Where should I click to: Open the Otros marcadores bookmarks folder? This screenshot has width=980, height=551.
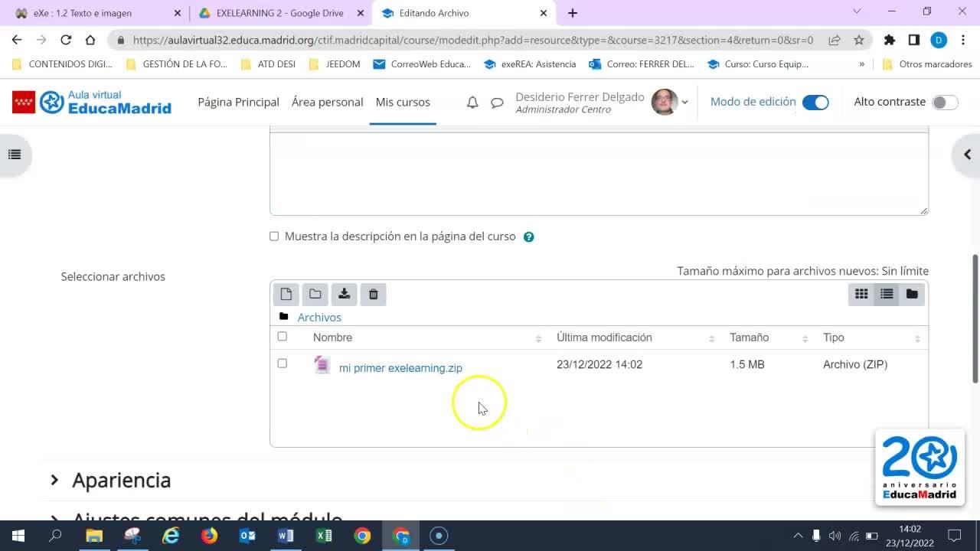[x=926, y=64]
